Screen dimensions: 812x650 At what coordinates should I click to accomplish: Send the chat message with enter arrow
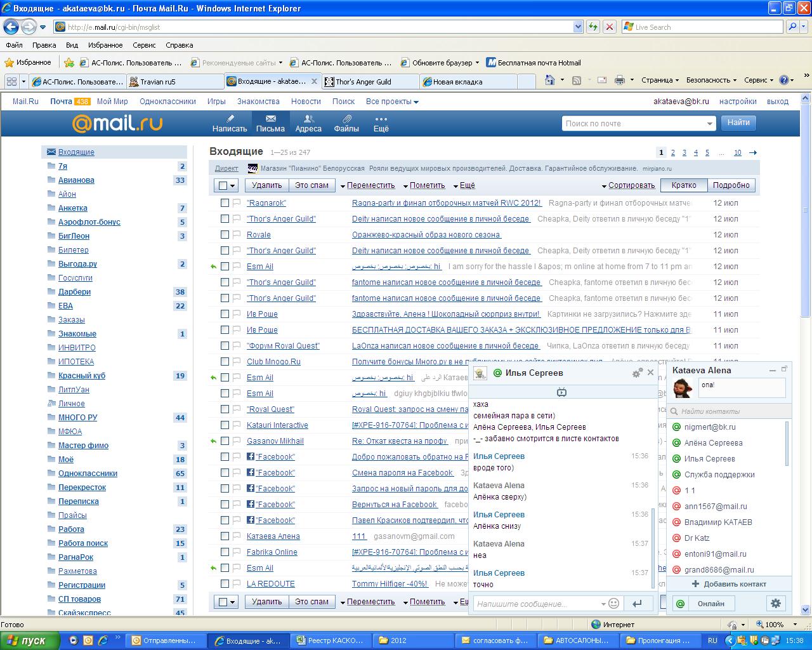638,603
